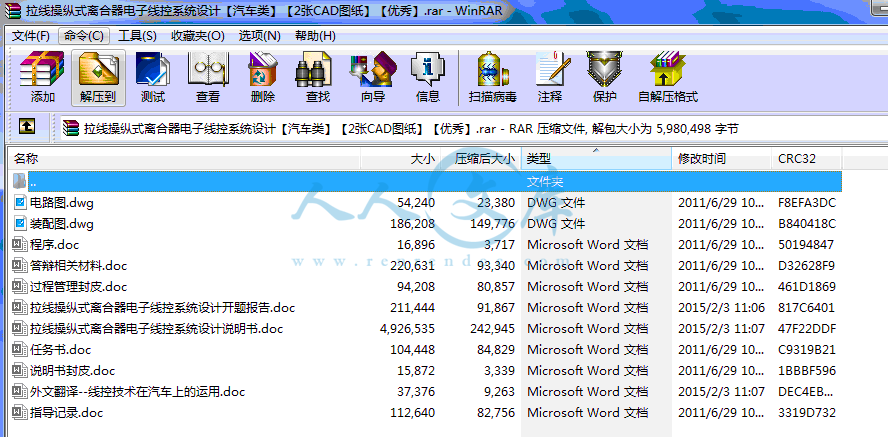Click the CRC32 value 3319D732
Screen dimensions: 888x437
point(807,413)
